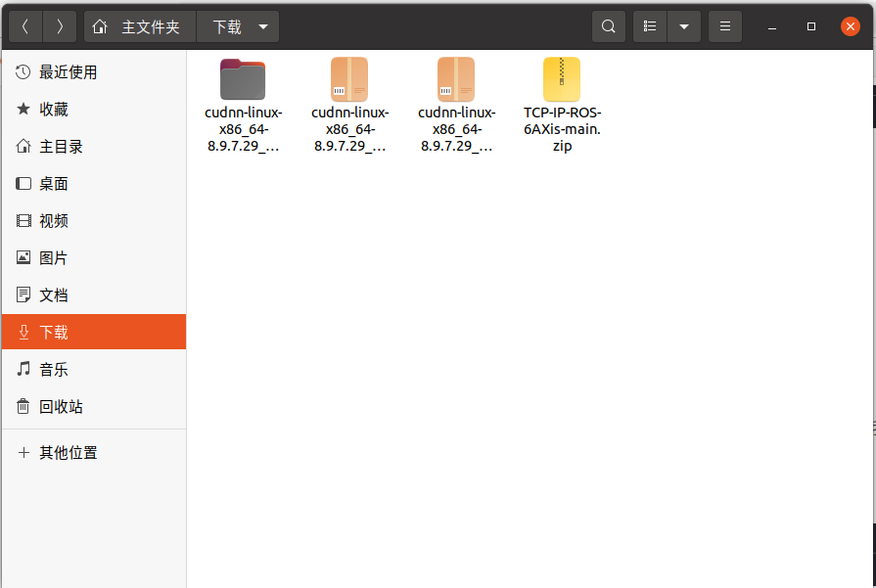The height and width of the screenshot is (588, 876).
Task: Open the hamburger menu
Action: (x=724, y=26)
